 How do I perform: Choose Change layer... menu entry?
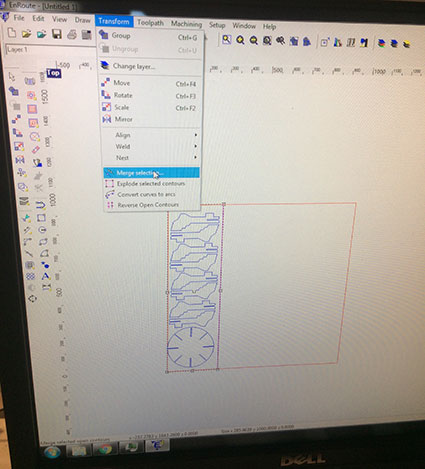[x=151, y=66]
